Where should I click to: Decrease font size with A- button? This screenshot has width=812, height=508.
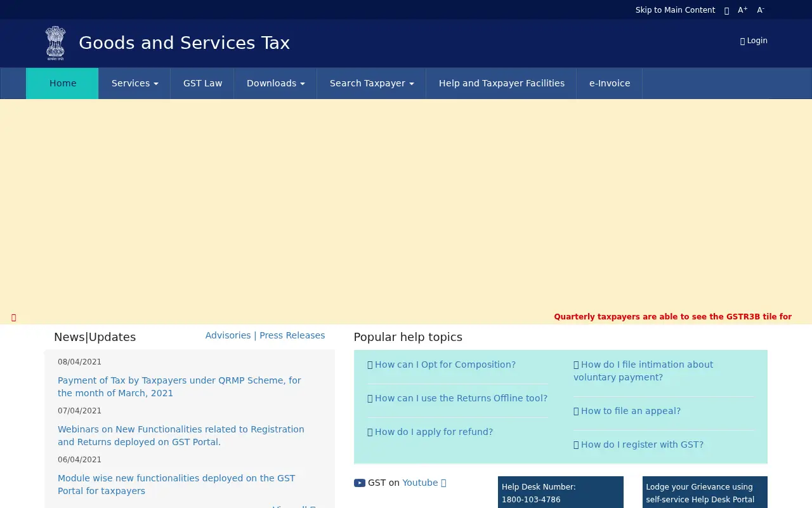tap(761, 10)
